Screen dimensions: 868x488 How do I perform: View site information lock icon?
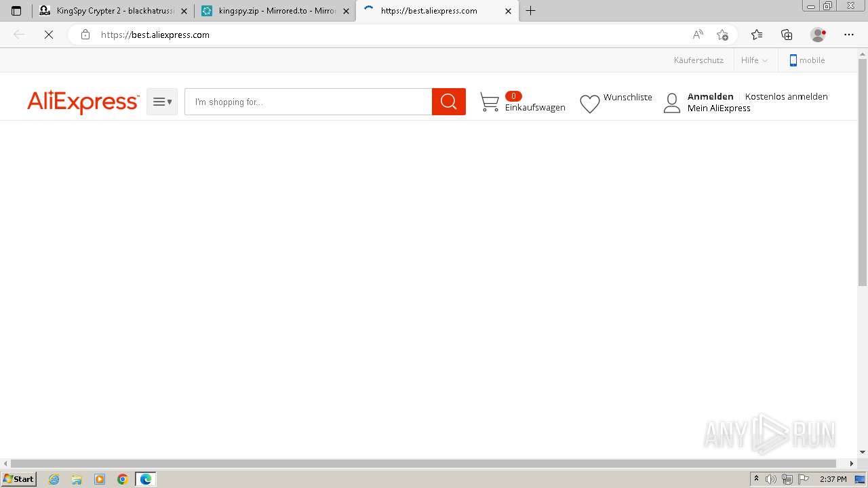(x=85, y=35)
